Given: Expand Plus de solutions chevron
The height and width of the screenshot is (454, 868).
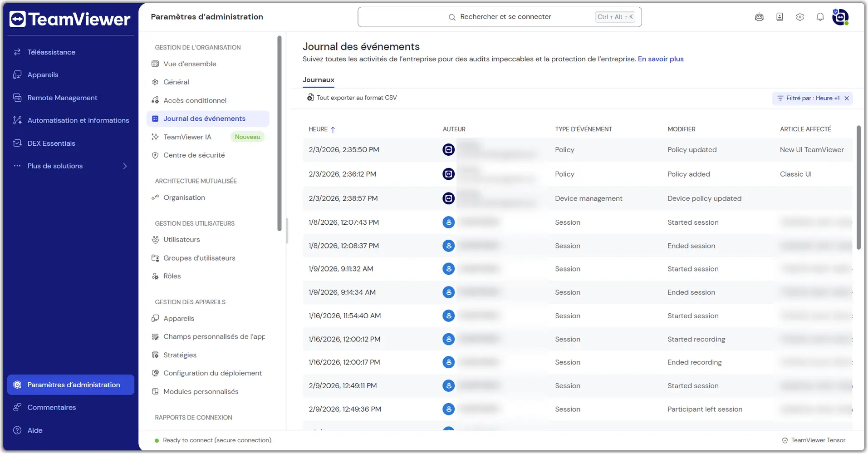Looking at the screenshot, I should [125, 166].
